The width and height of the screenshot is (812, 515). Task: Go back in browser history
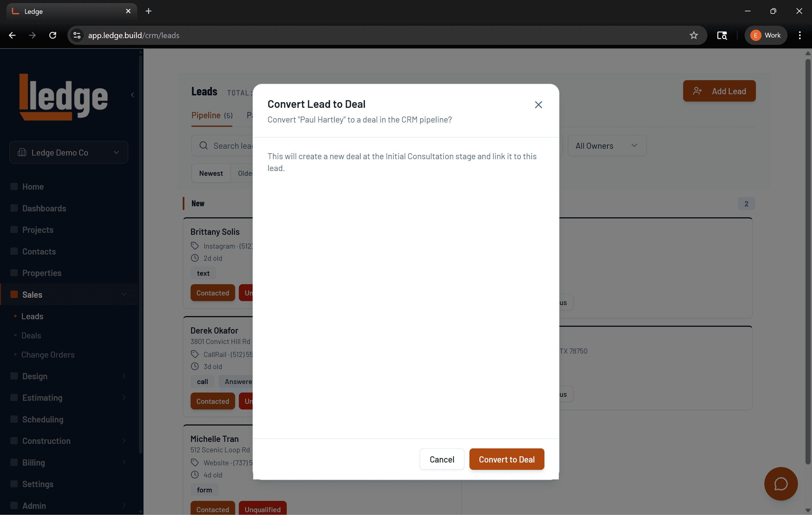12,35
